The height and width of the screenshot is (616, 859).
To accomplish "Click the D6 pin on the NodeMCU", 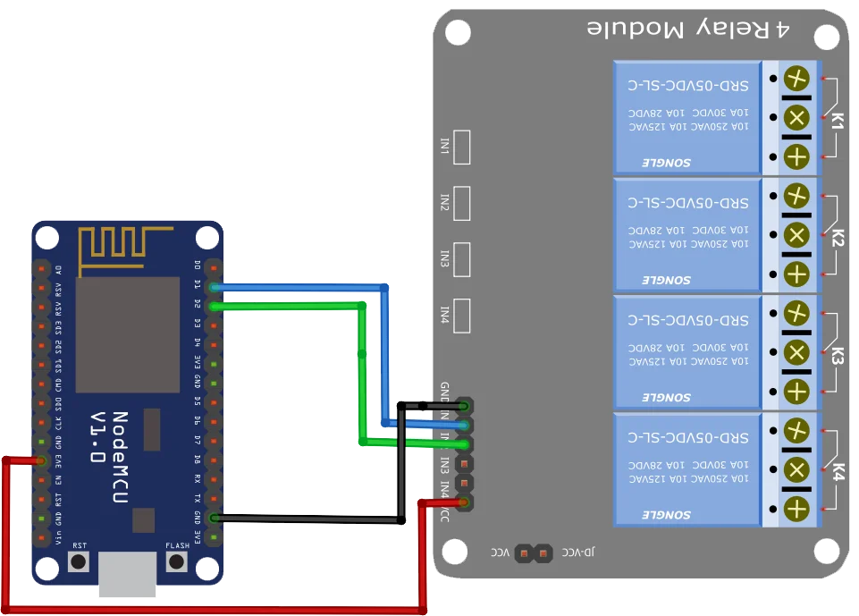I will click(x=214, y=422).
